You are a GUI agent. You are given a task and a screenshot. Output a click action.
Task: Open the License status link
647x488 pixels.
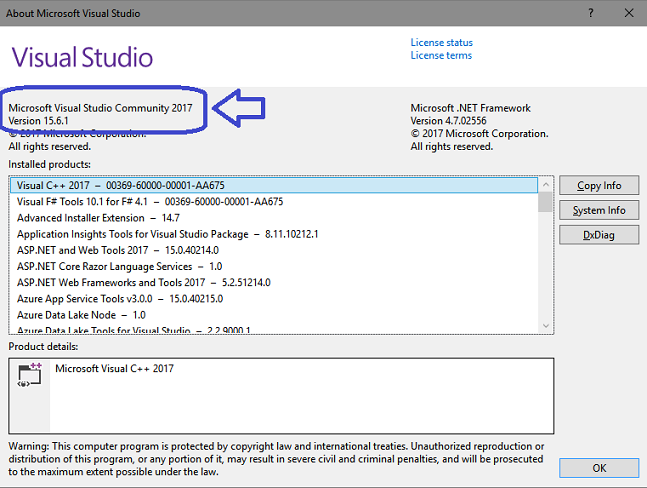point(442,42)
